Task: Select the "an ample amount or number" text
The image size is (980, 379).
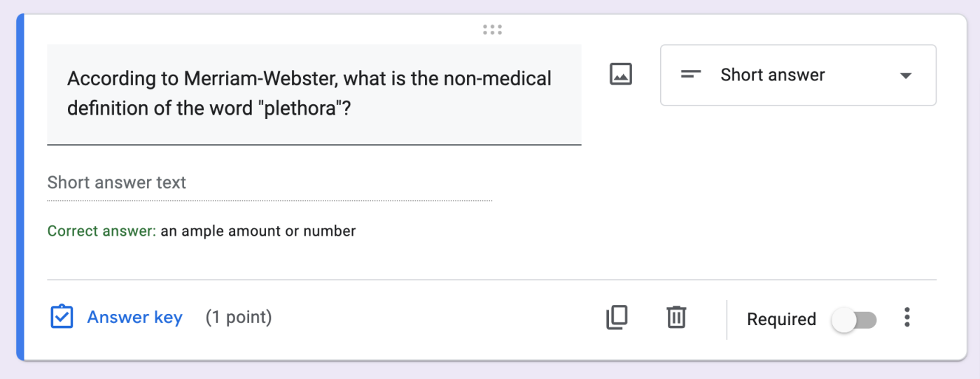Action: coord(258,231)
